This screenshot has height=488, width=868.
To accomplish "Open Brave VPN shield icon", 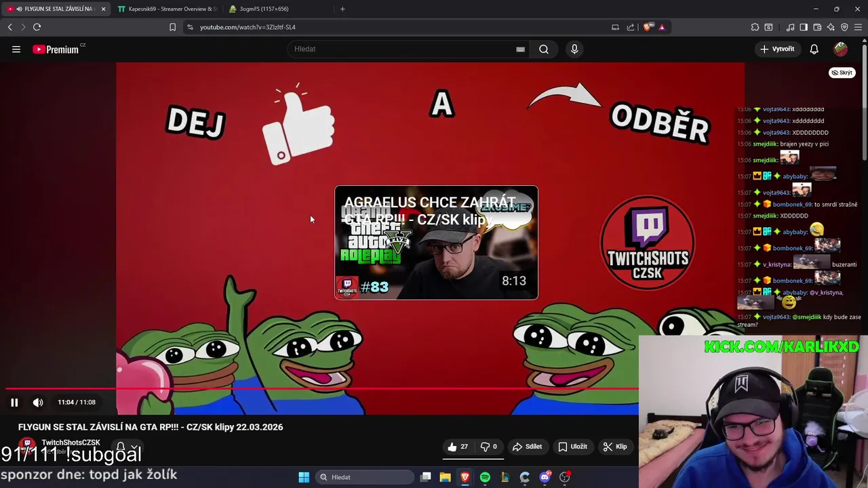I will coord(844,27).
